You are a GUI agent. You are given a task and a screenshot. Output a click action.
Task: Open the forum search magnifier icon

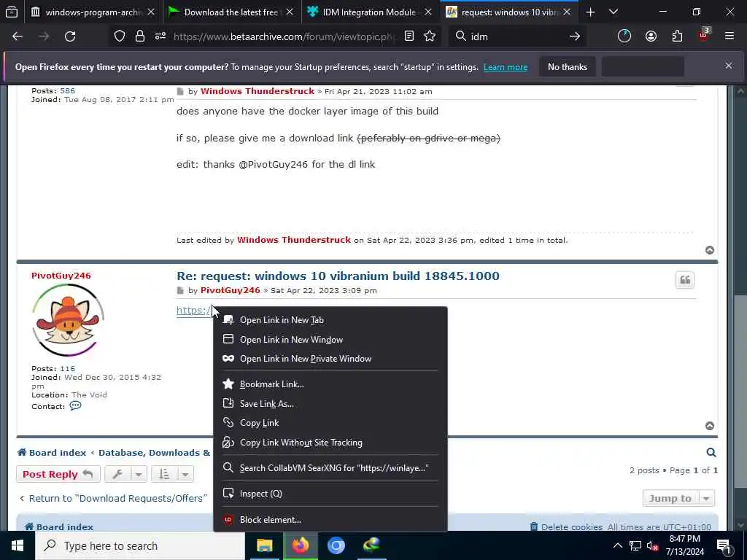pyautogui.click(x=711, y=452)
